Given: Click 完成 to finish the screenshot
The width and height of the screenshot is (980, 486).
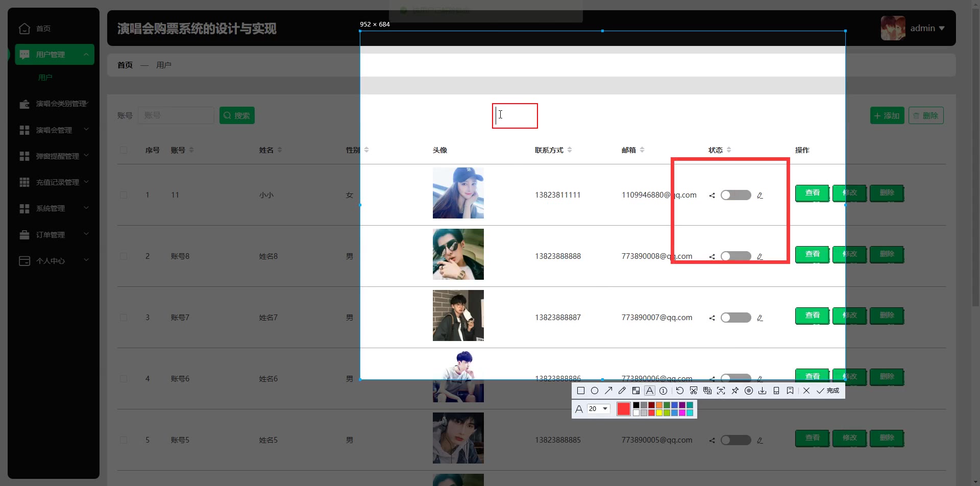Looking at the screenshot, I should click(828, 391).
